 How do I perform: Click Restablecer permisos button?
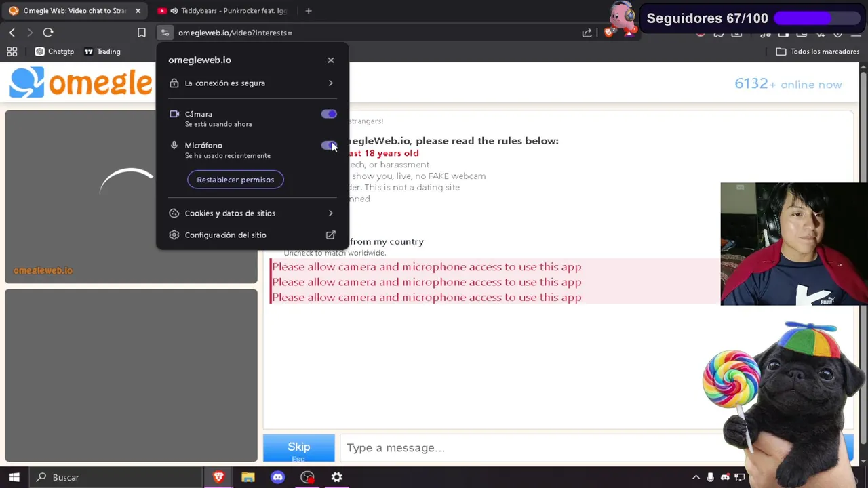(235, 180)
